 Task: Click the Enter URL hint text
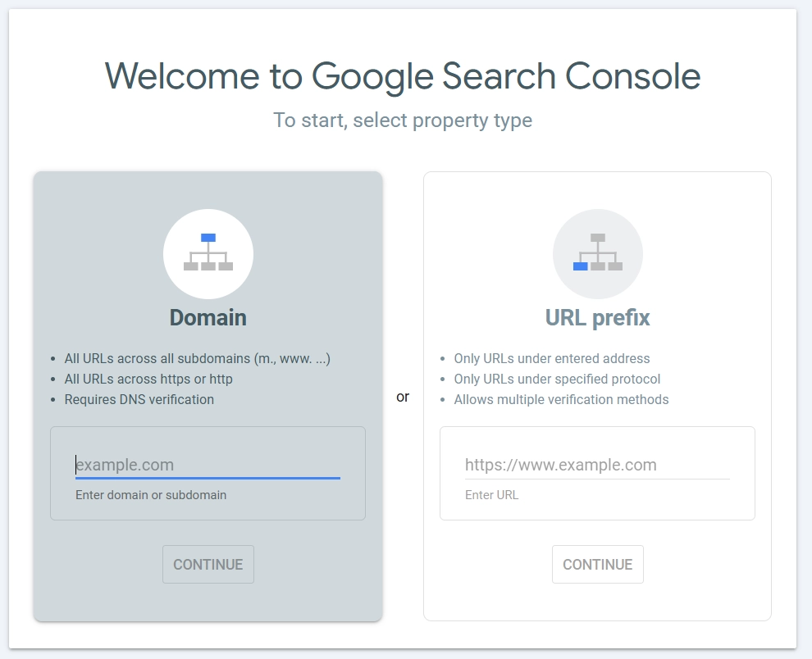coord(492,494)
